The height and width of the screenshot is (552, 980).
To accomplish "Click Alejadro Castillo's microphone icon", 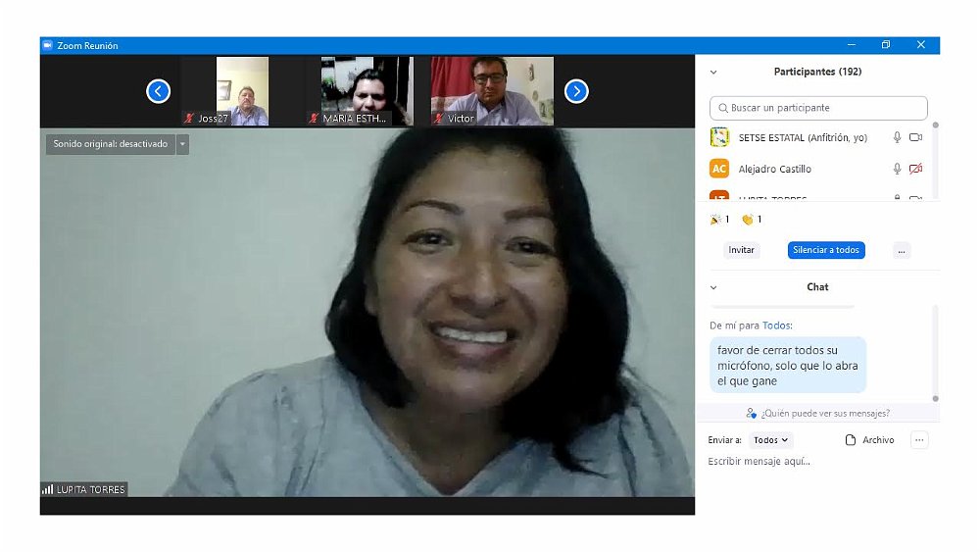I will click(x=897, y=169).
